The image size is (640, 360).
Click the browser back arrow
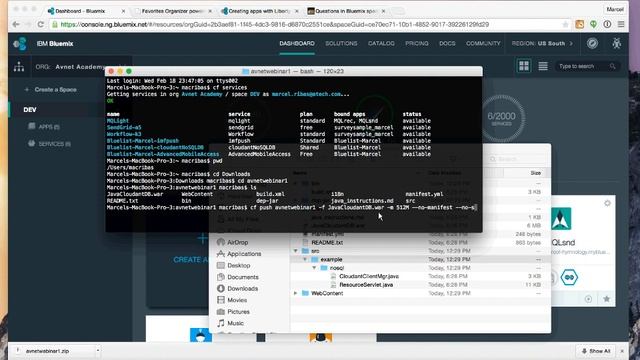(16, 24)
